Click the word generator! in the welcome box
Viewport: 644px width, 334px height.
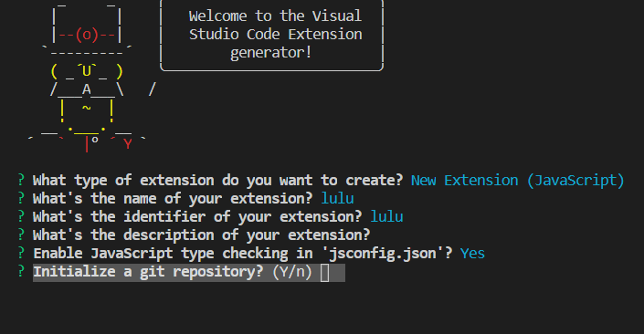pos(271,53)
